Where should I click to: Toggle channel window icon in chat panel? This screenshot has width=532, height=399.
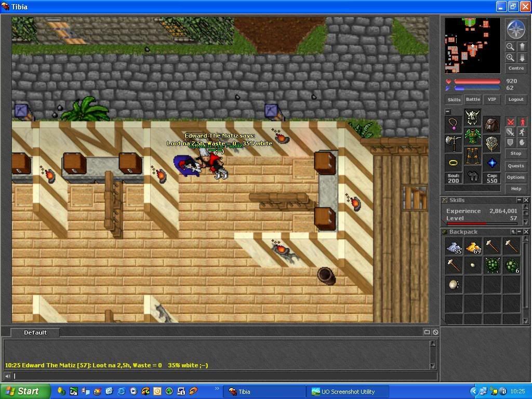pos(427,332)
